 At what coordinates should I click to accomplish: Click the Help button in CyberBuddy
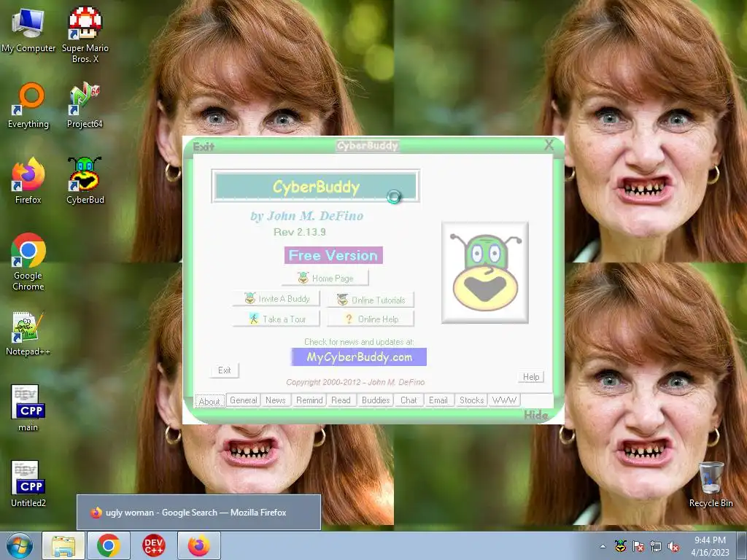pos(531,377)
